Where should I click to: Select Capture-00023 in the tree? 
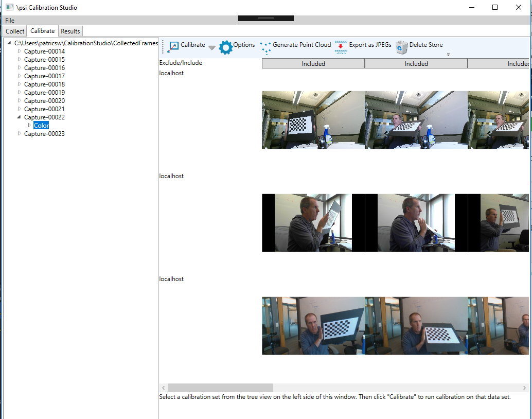point(44,134)
